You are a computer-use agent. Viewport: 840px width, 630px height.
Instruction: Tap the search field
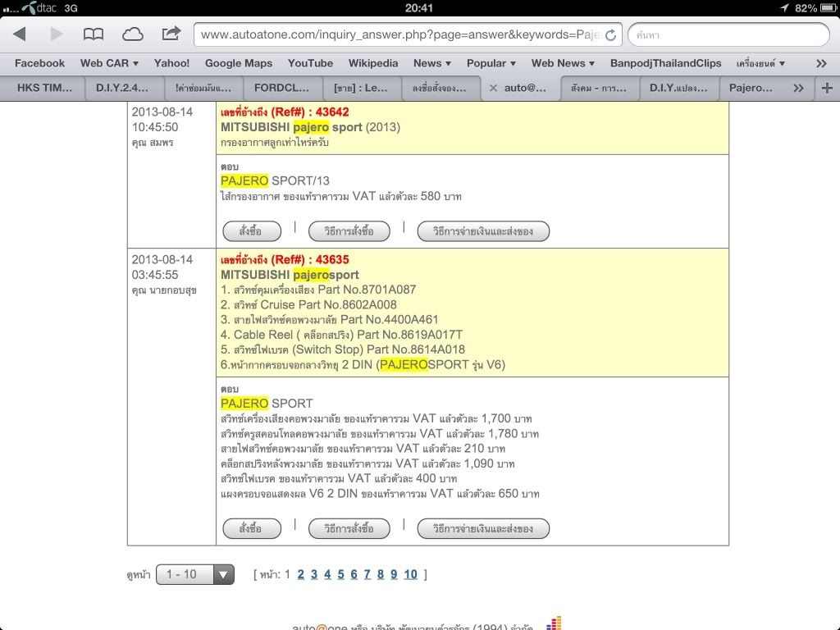pos(728,34)
